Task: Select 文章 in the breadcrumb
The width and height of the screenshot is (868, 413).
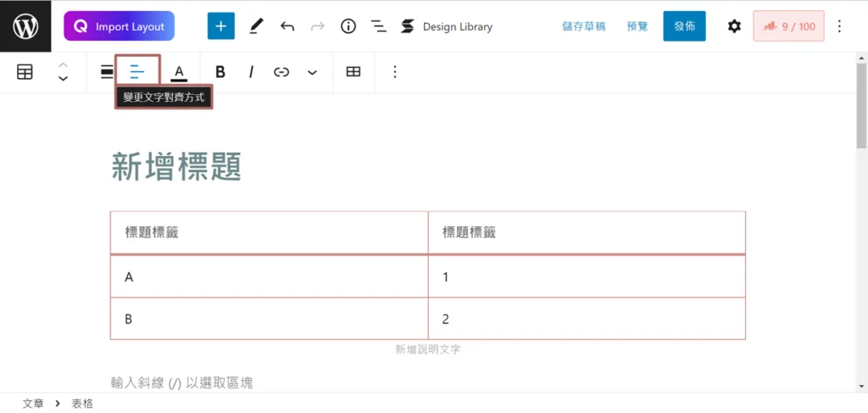Action: click(x=33, y=404)
